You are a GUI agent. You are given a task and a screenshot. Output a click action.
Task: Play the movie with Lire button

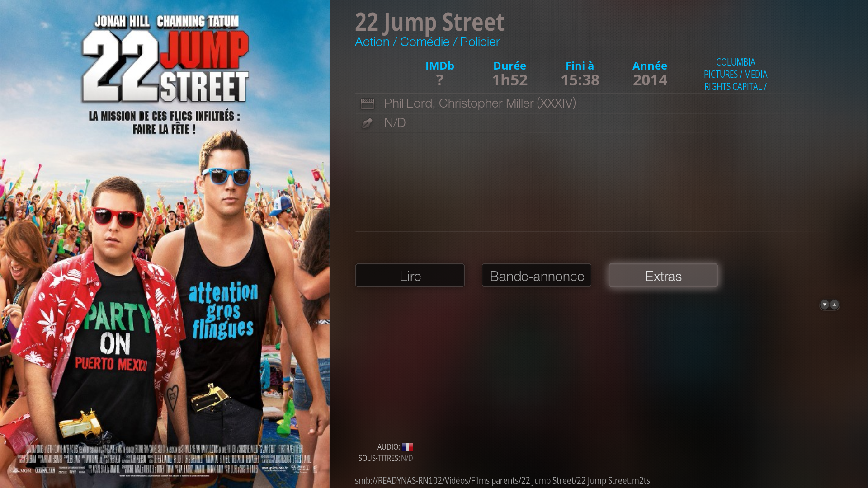coord(410,275)
